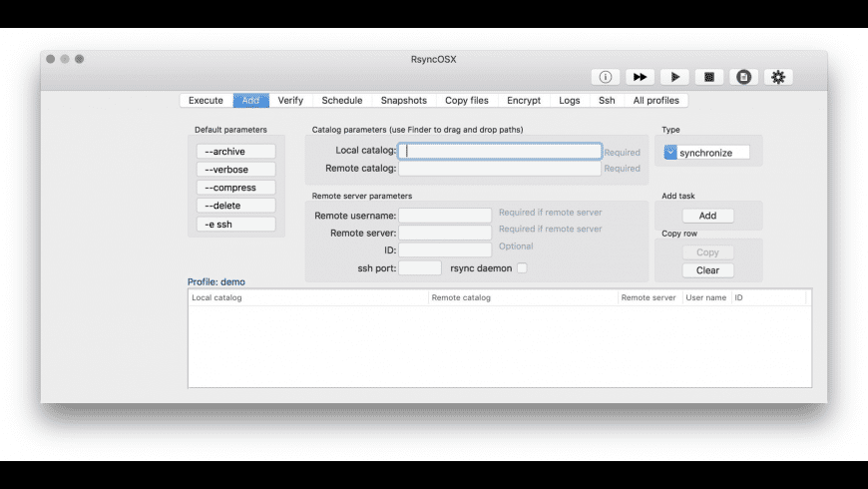Open the circular document icon in toolbar

743,77
